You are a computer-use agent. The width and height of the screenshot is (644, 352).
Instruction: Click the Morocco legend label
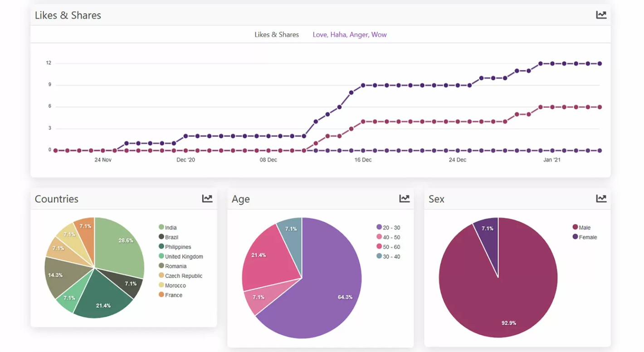click(175, 285)
